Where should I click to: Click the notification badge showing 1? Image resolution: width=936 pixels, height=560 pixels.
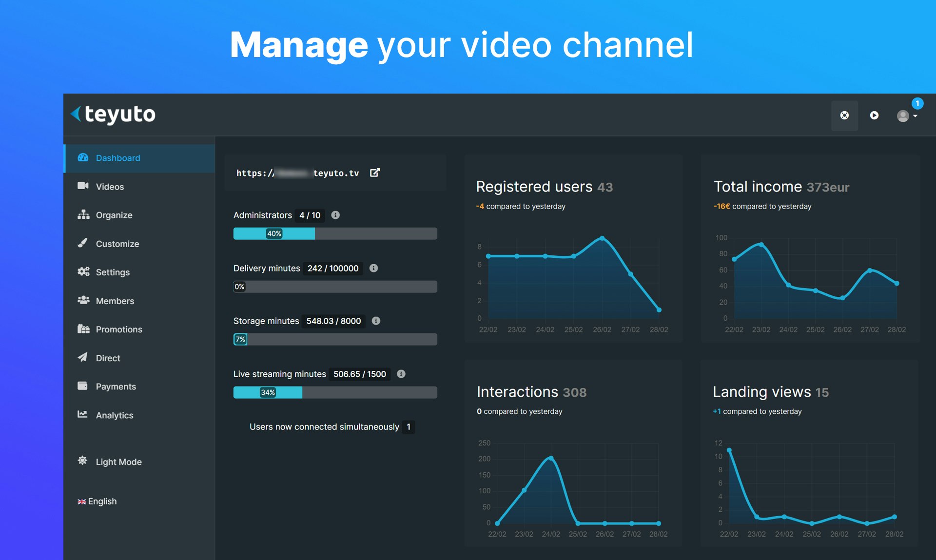click(917, 103)
